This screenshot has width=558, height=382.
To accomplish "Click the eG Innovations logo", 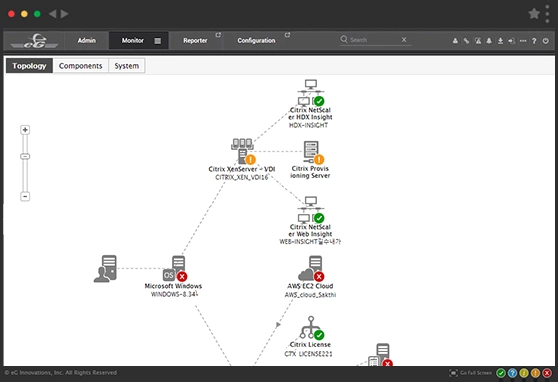I will (x=35, y=41).
